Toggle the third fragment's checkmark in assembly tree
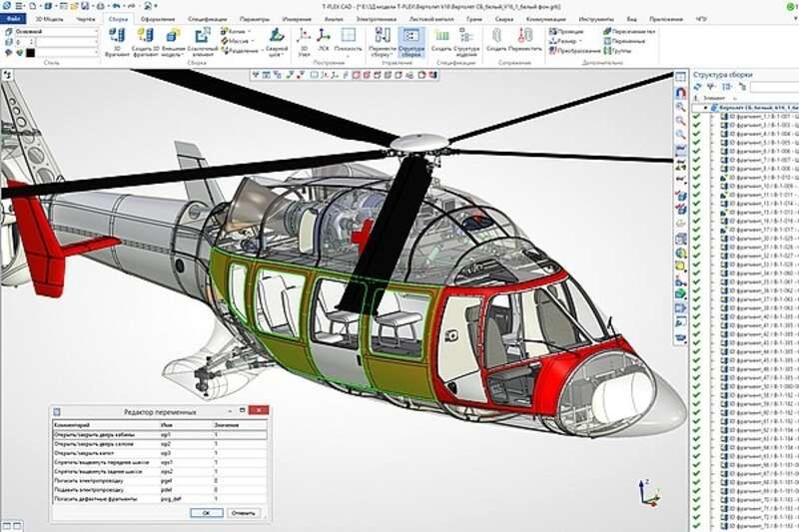This screenshot has width=799, height=532. pos(695,135)
